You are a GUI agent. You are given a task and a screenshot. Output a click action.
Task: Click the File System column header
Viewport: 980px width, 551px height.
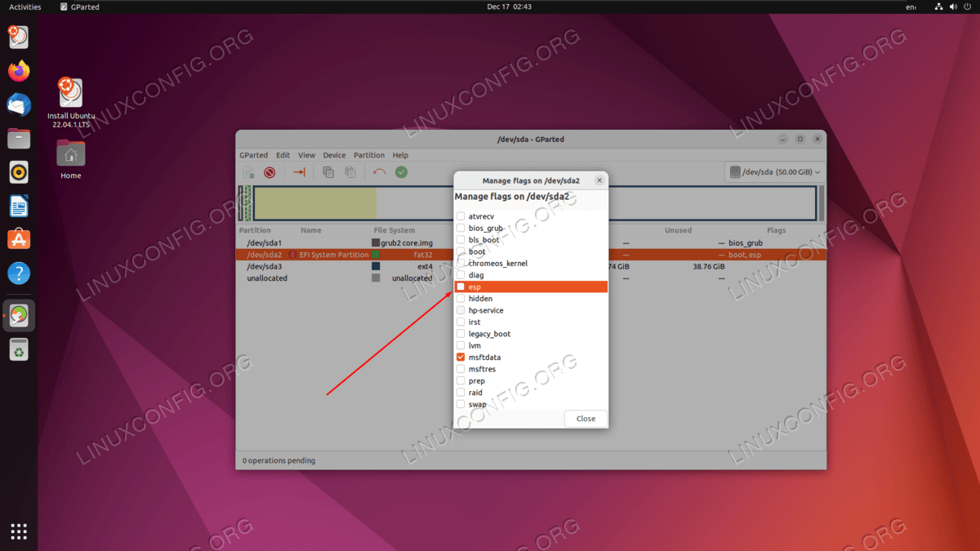394,230
